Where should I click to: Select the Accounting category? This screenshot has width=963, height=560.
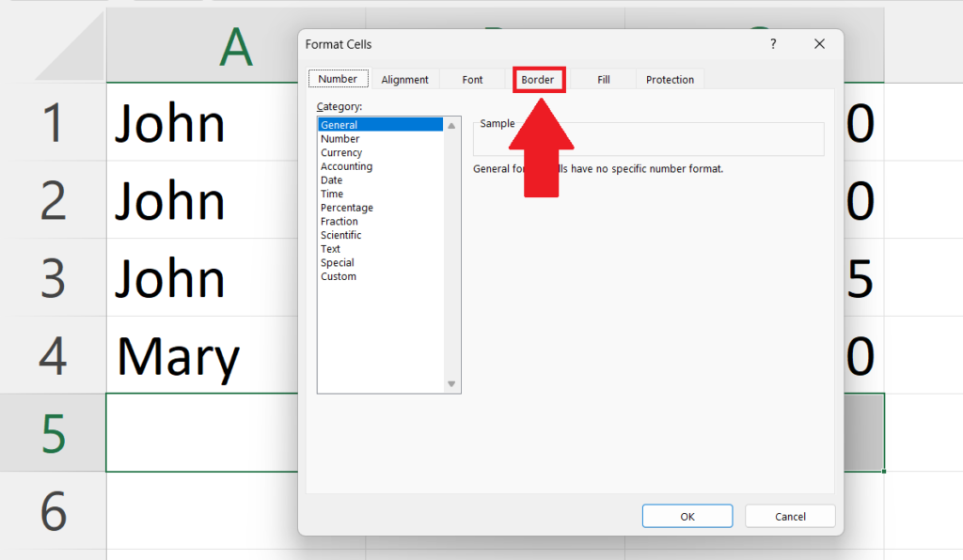pos(346,166)
